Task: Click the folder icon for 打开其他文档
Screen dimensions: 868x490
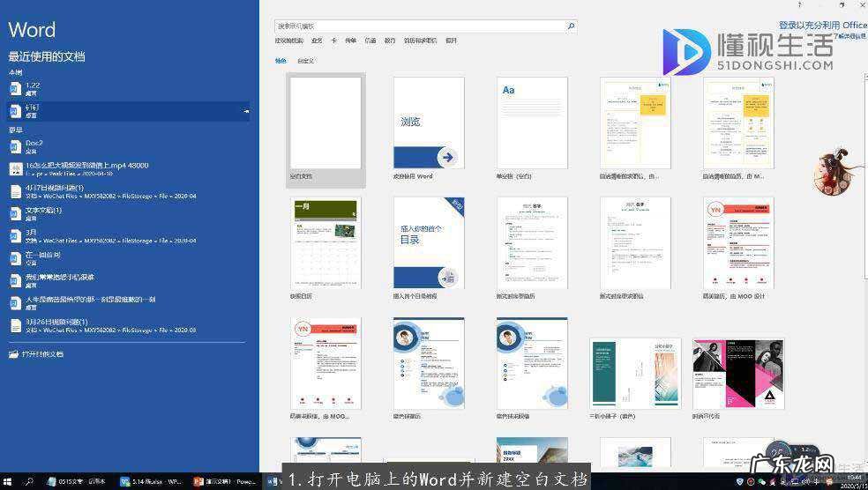Action: click(14, 354)
